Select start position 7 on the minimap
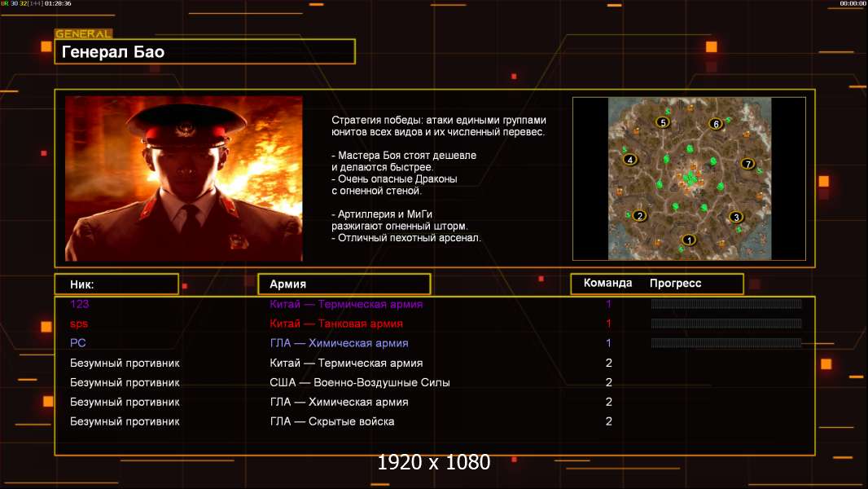This screenshot has width=868, height=489. [747, 164]
